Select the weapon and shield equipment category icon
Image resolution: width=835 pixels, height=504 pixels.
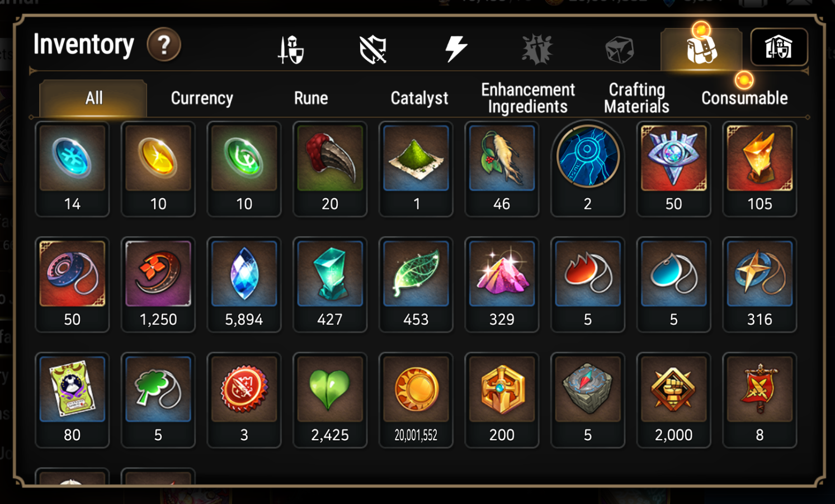pos(291,49)
